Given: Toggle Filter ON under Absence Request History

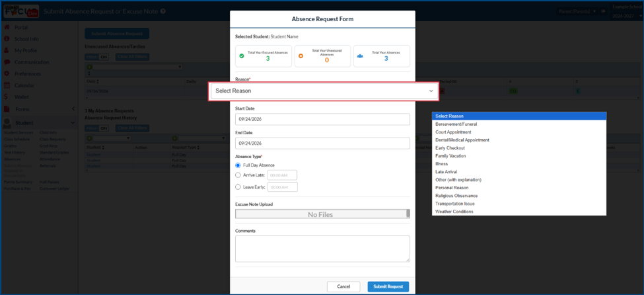Looking at the screenshot, I should coord(96,128).
